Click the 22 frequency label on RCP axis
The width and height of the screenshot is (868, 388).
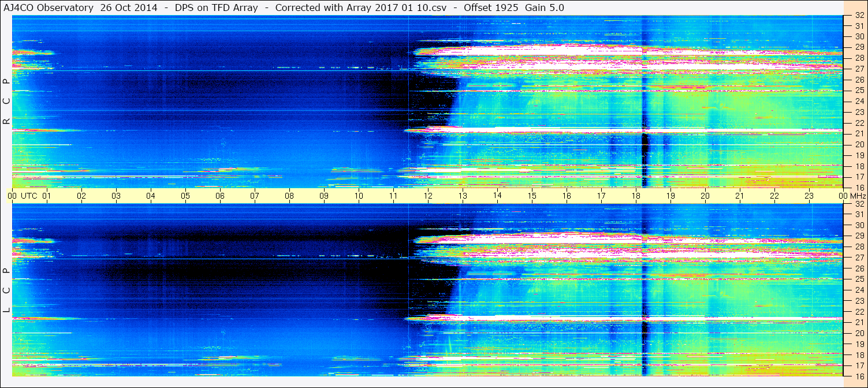(859, 123)
